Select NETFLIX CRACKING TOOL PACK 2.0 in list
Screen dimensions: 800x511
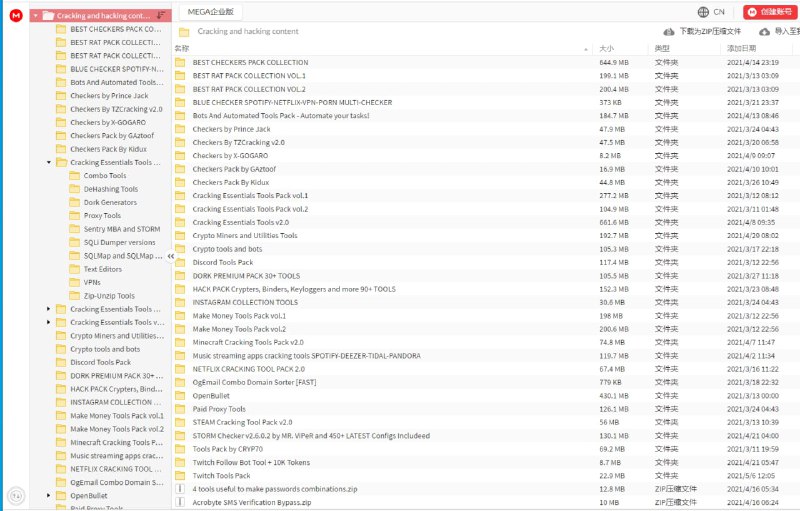click(486, 369)
